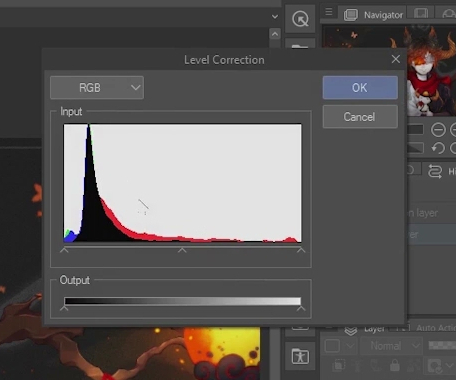456x380 pixels.
Task: Click the clip to layer below icon
Action: (x=339, y=365)
